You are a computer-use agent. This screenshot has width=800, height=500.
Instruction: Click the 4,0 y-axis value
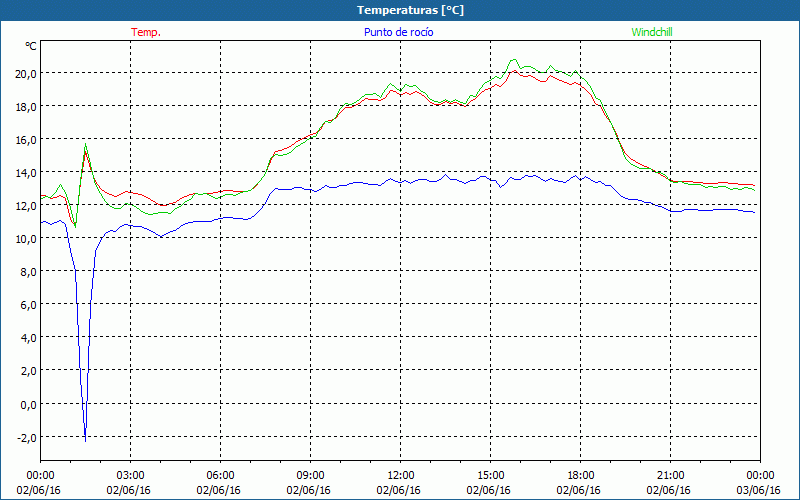29,338
